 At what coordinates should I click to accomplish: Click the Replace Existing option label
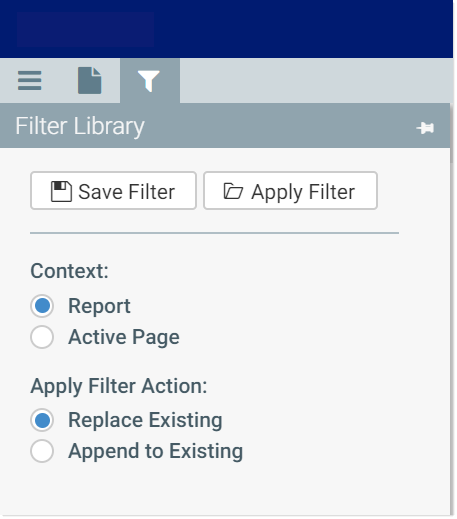[x=145, y=420]
